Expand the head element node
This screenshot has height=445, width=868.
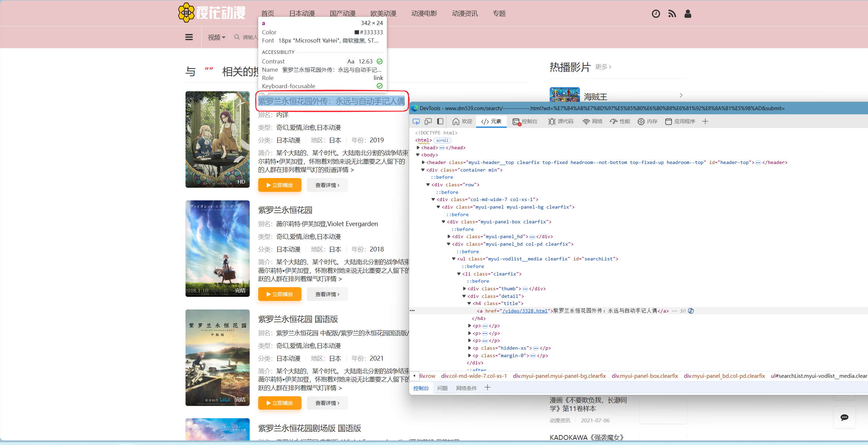click(418, 148)
